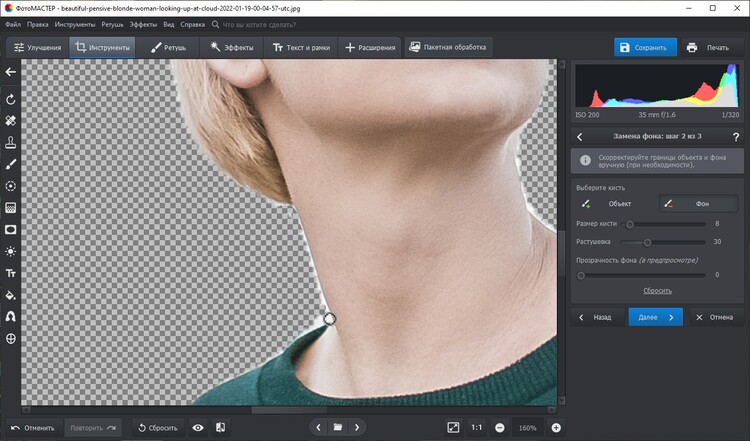Switch to the Ретушь tab
Screen dimensions: 750x441
169,47
